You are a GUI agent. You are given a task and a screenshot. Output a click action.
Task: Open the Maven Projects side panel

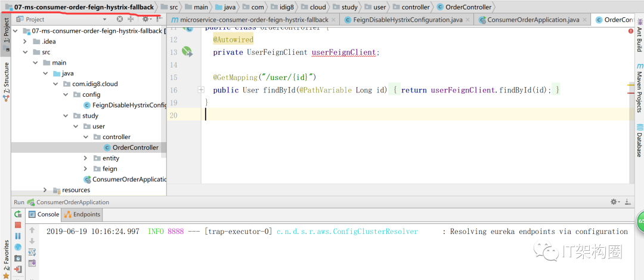point(639,88)
